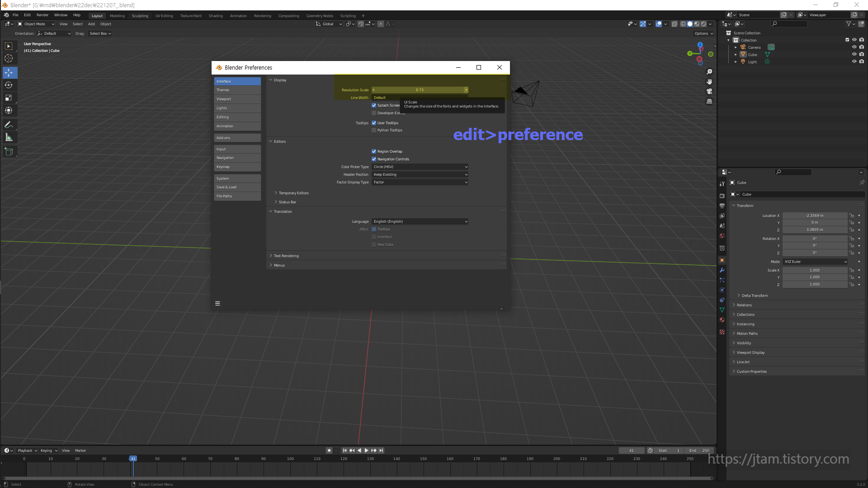Screen dimensions: 868x488
Task: Hide the Cube in the outliner
Action: [x=854, y=54]
